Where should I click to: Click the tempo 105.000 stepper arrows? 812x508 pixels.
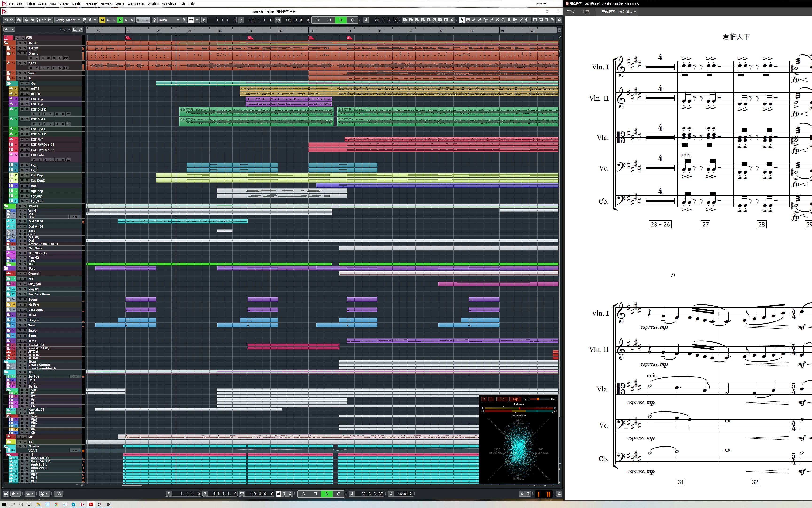(x=410, y=494)
